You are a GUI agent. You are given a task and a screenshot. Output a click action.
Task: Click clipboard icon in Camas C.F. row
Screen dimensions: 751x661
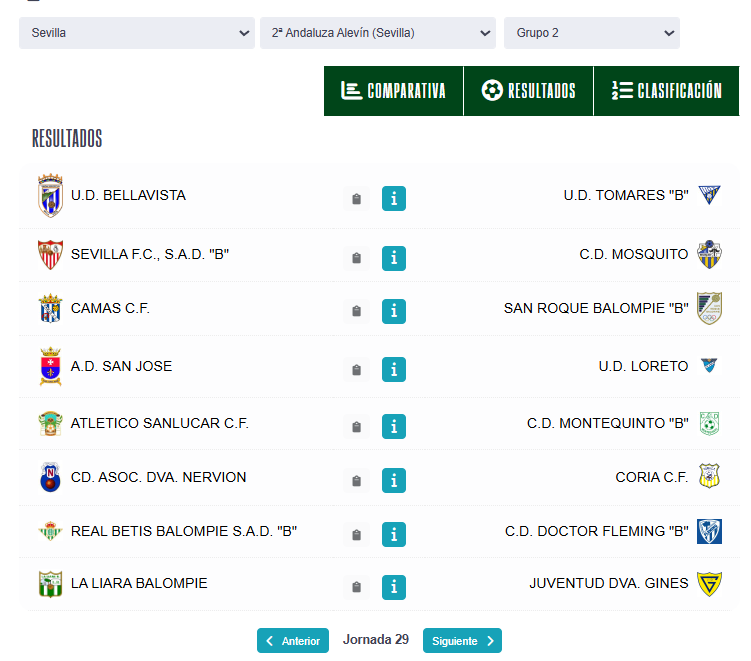(x=356, y=311)
